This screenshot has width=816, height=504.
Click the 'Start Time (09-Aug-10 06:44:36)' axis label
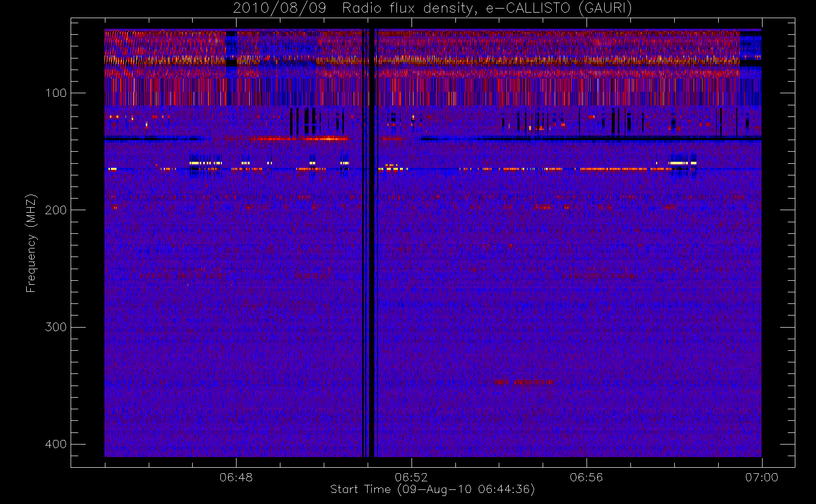(x=432, y=489)
